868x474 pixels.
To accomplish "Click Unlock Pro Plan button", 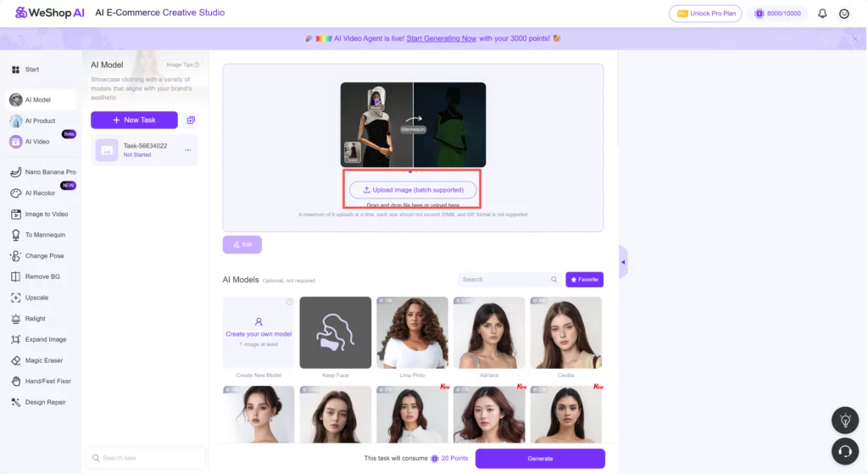I will pos(705,14).
